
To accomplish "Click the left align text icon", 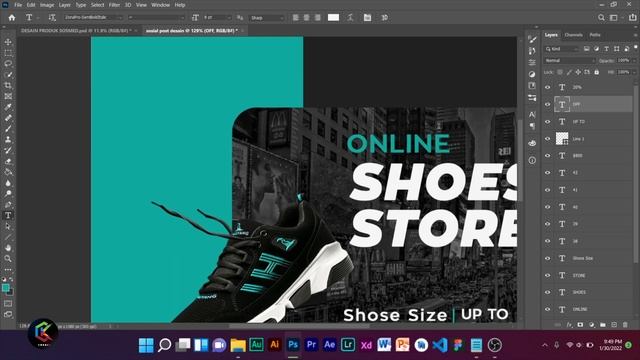I will [296, 18].
